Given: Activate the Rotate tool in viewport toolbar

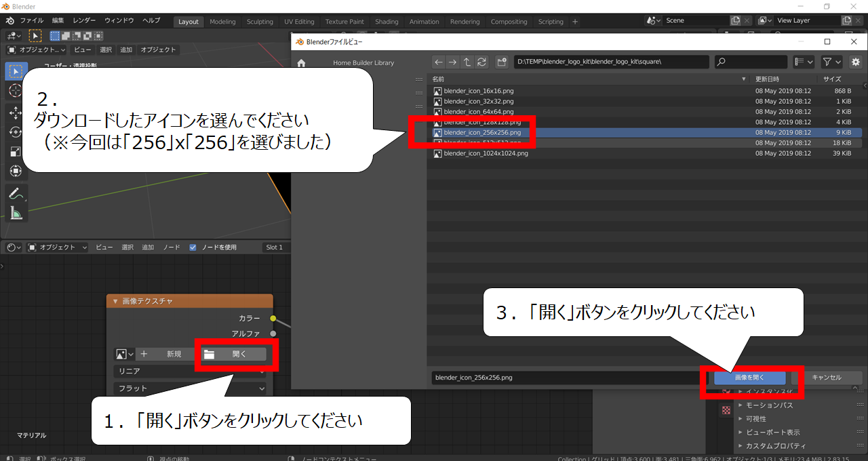Looking at the screenshot, I should pyautogui.click(x=16, y=132).
